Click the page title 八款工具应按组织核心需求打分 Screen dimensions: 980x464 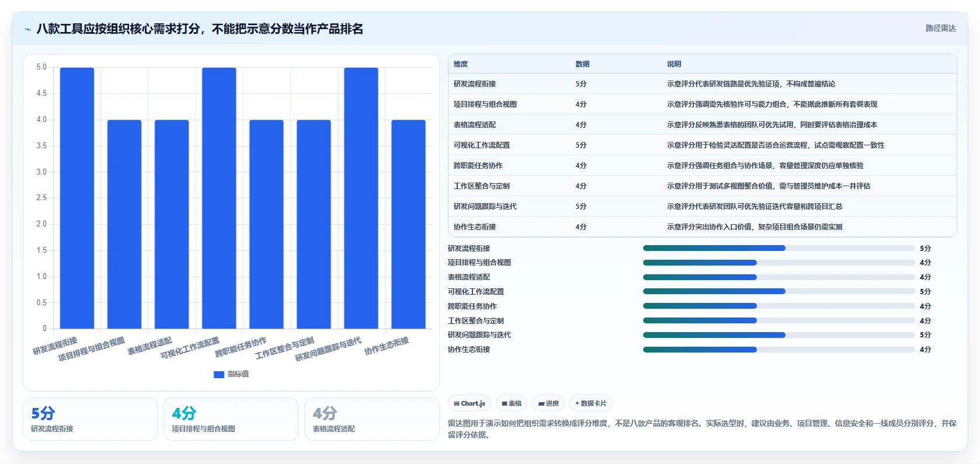200,29
